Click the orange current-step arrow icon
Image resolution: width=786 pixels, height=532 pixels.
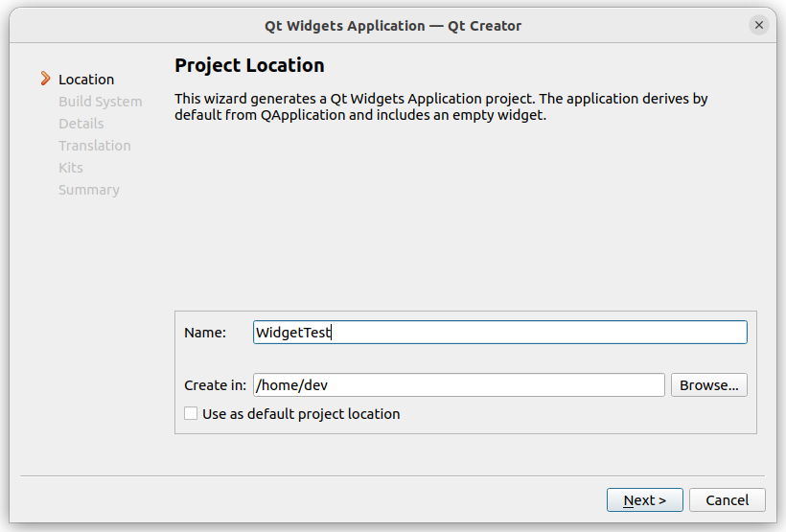point(46,79)
